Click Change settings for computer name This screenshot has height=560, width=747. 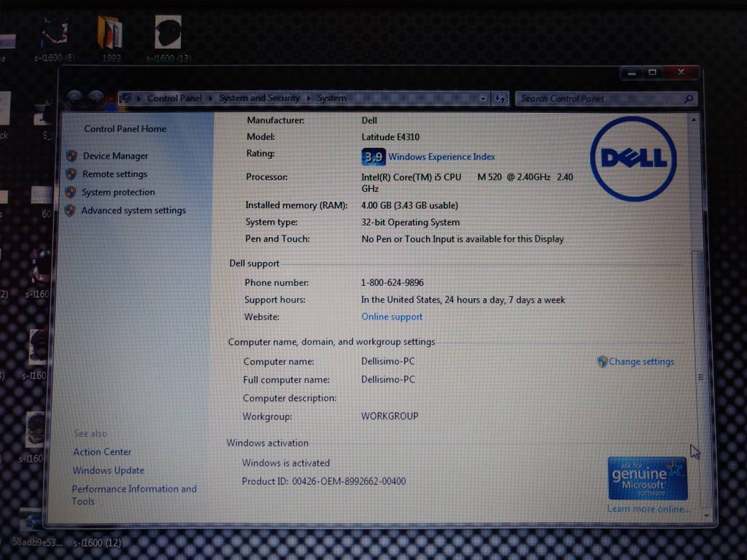pos(641,362)
